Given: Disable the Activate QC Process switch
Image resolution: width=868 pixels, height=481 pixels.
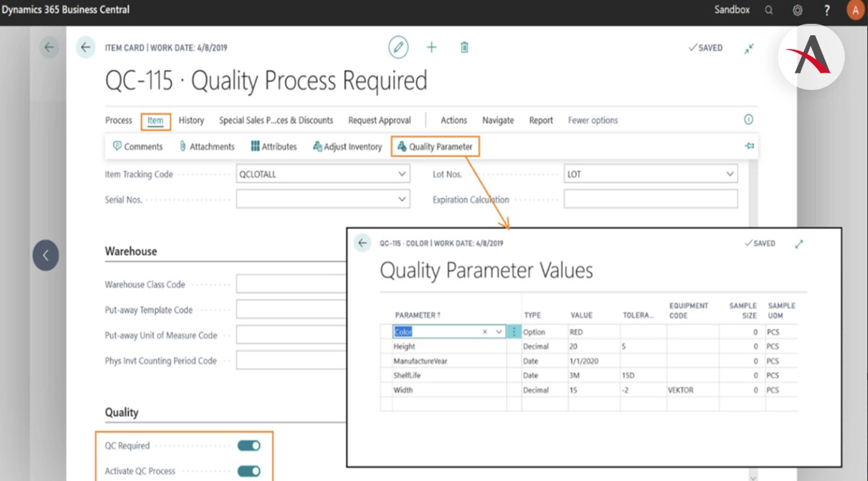Looking at the screenshot, I should tap(249, 472).
